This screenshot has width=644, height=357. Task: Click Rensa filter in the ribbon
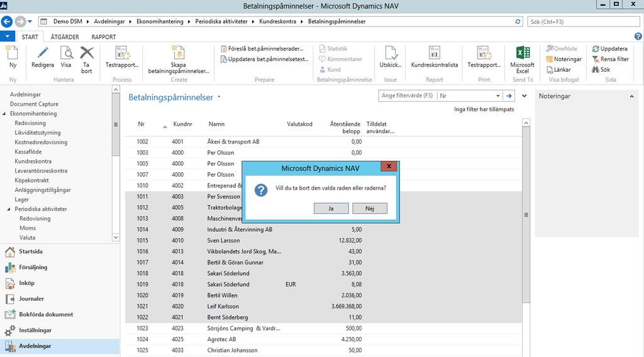pos(610,59)
